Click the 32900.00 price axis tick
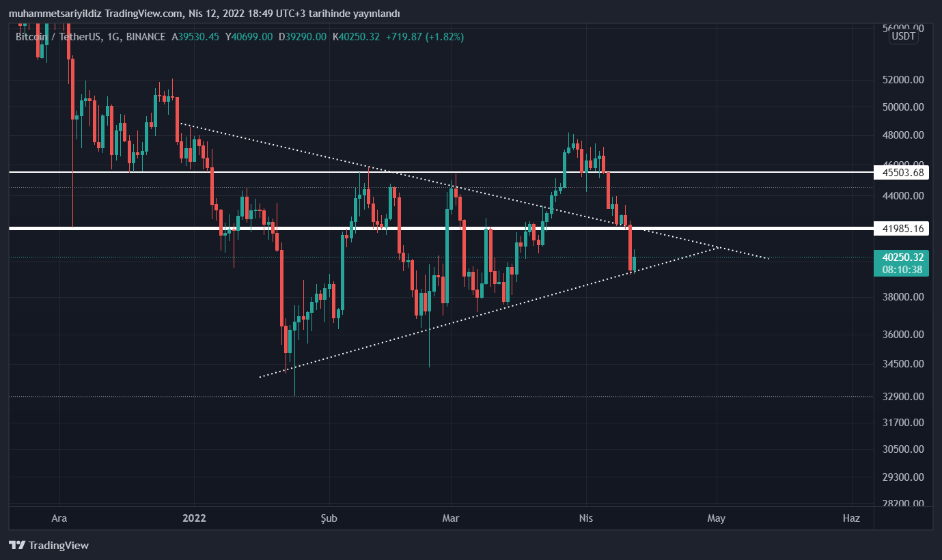The width and height of the screenshot is (942, 560). tap(903, 397)
